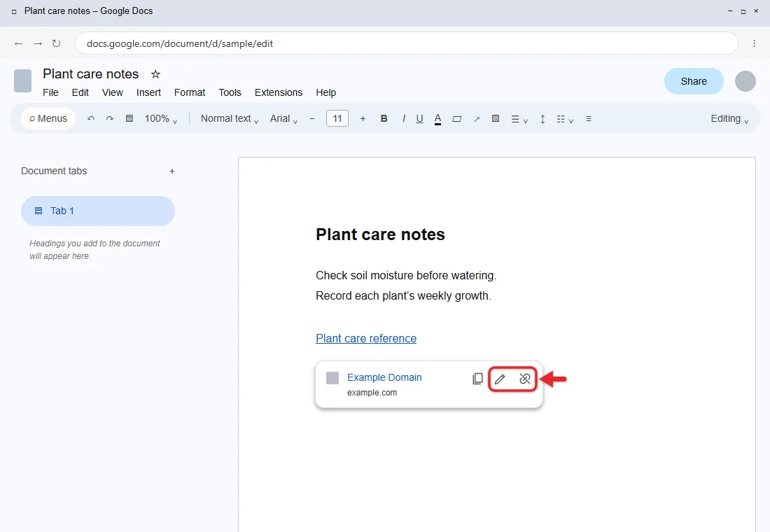Star the Plant care notes document
The width and height of the screenshot is (770, 532).
tap(155, 74)
